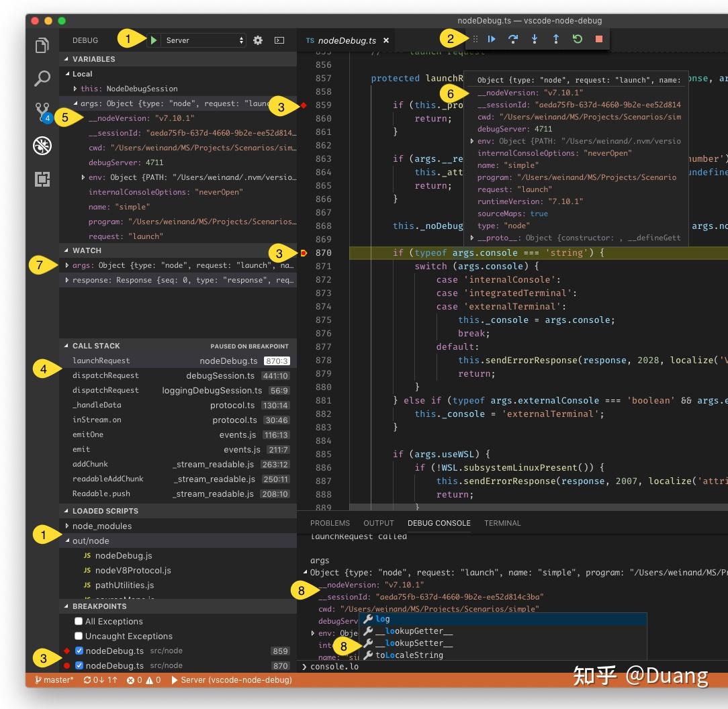Restart the debug session with green arrow
728x709 pixels.
coord(577,40)
